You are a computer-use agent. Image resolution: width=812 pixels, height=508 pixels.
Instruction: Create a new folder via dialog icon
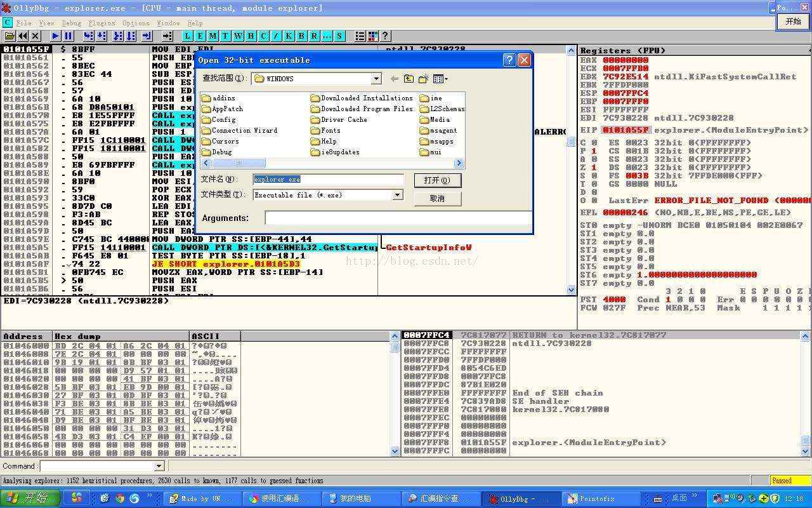424,79
